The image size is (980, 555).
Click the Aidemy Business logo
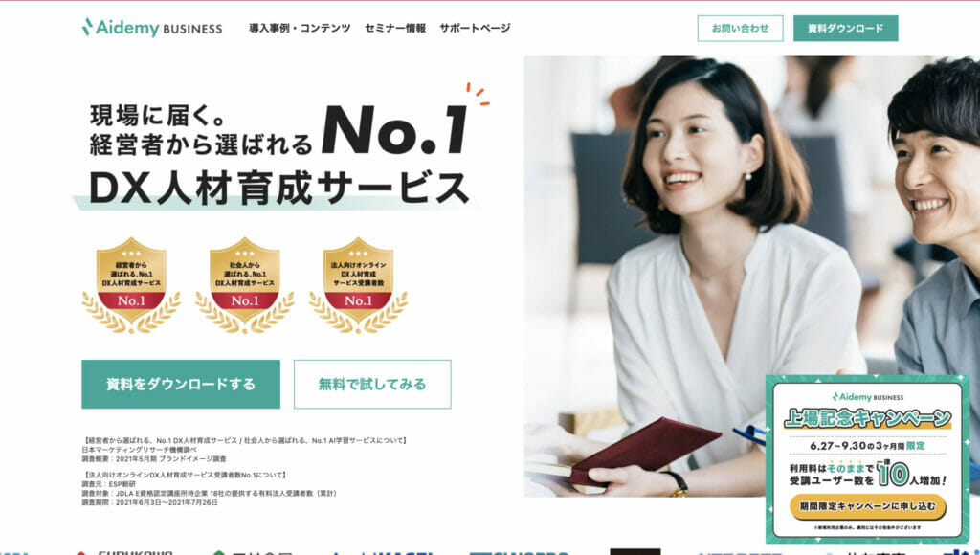(x=152, y=28)
